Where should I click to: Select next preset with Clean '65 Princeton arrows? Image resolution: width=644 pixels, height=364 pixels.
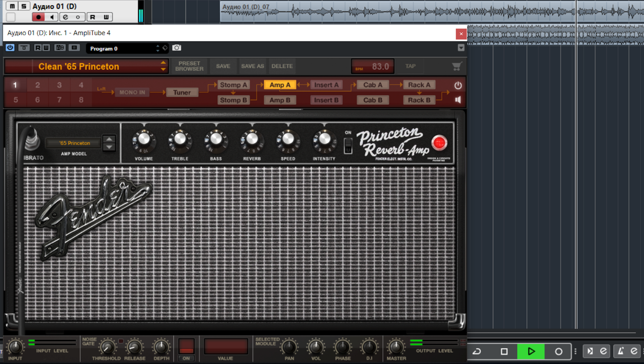click(x=163, y=66)
